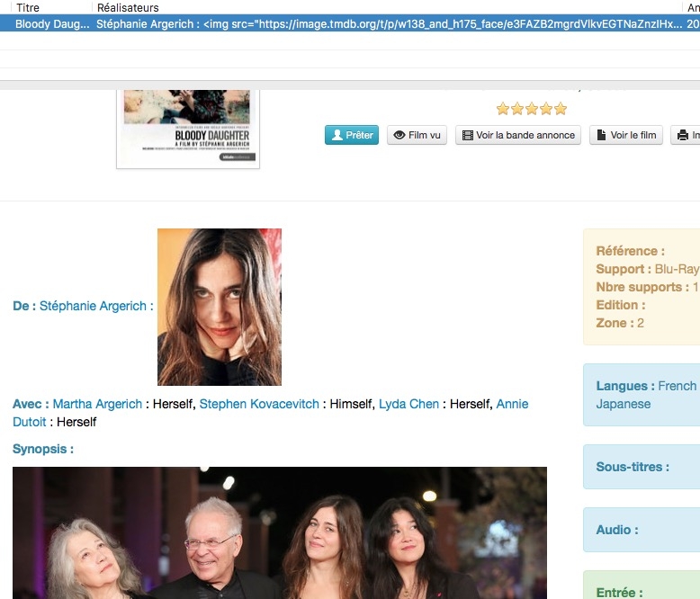Image resolution: width=700 pixels, height=599 pixels.
Task: Open the Martha Argerich actor link
Action: [97, 404]
